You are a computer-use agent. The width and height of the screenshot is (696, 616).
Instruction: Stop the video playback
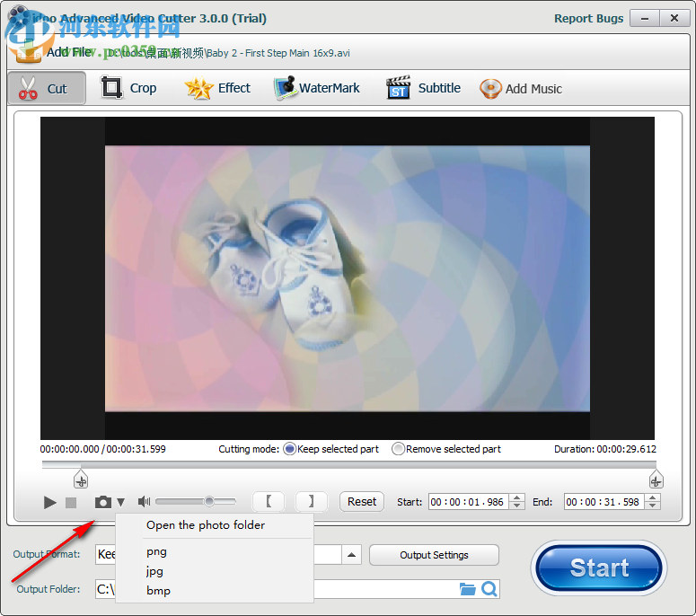tap(71, 502)
